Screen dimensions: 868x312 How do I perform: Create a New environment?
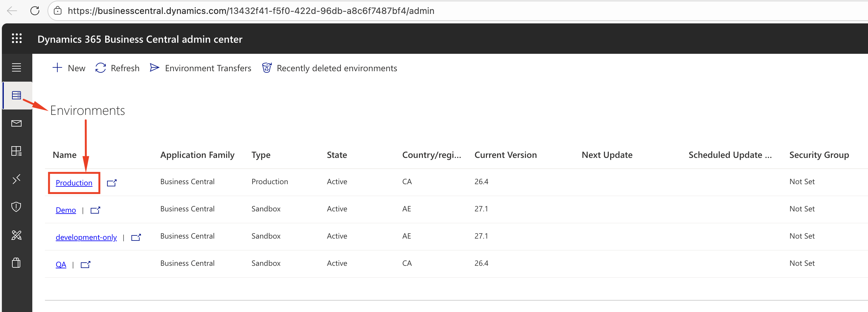[x=69, y=68]
